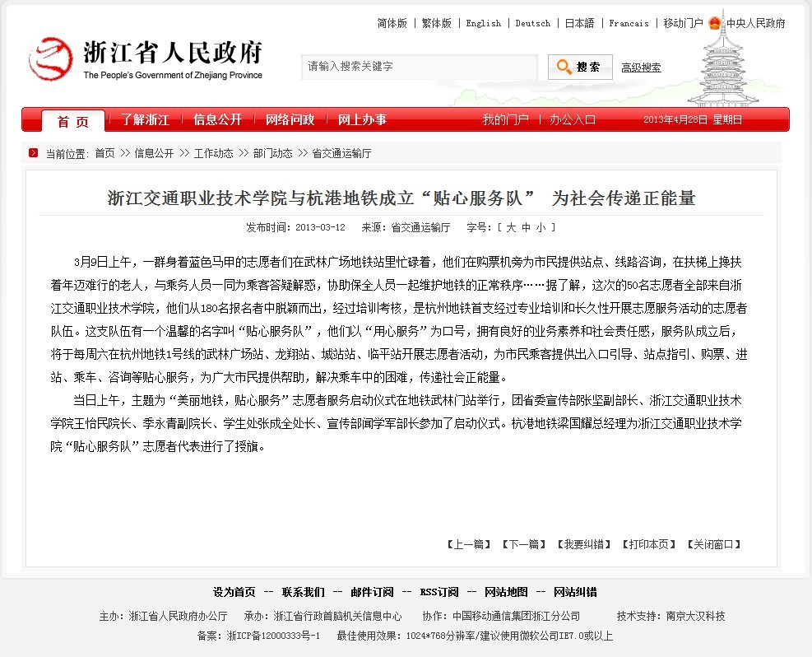The image size is (812, 657).
Task: Click the Zhejiang government red logo
Action: click(x=50, y=58)
